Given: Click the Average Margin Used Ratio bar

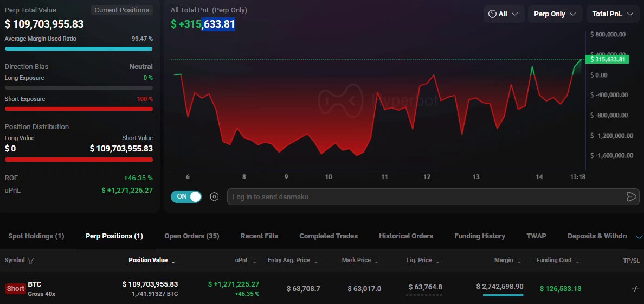Looking at the screenshot, I should click(x=79, y=49).
